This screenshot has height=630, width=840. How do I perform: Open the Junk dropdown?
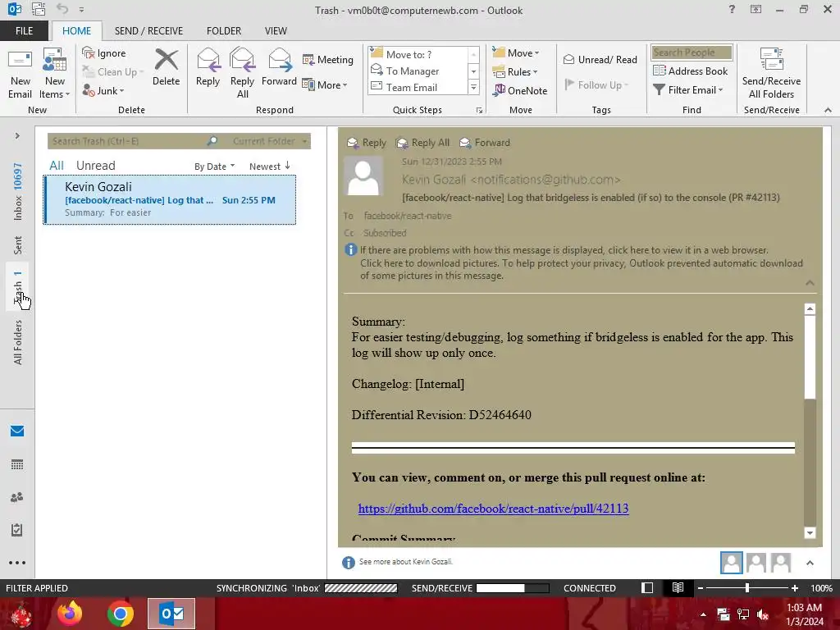(x=104, y=90)
